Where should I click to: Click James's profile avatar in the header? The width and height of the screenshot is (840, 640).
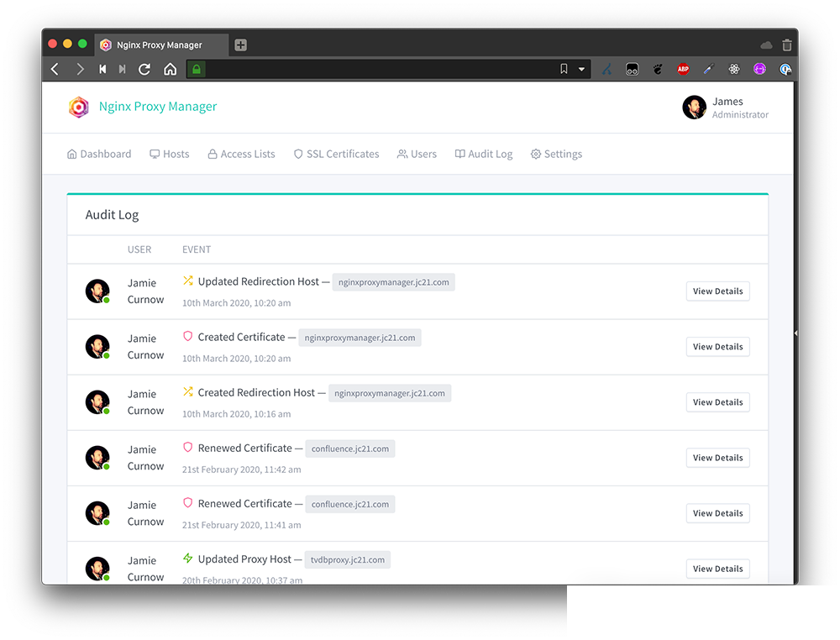[695, 108]
